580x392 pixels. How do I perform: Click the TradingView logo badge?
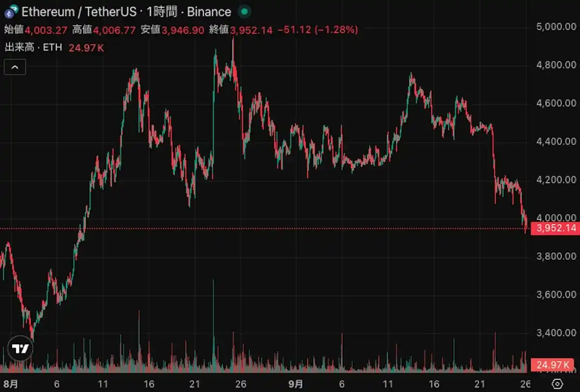coord(20,349)
